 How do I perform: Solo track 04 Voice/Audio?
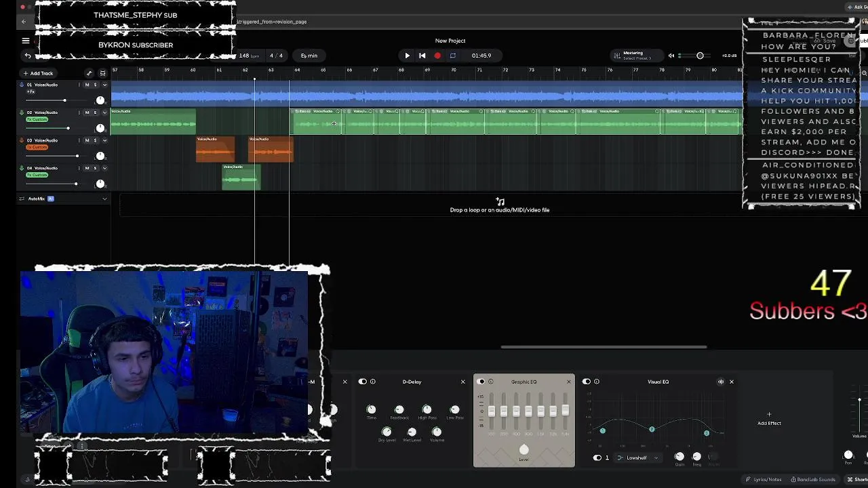[95, 168]
